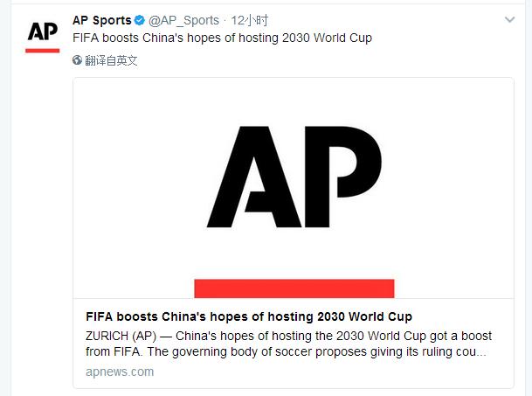Image resolution: width=532 pixels, height=396 pixels.
Task: Click the truncated end of the card summary
Action: [467, 353]
